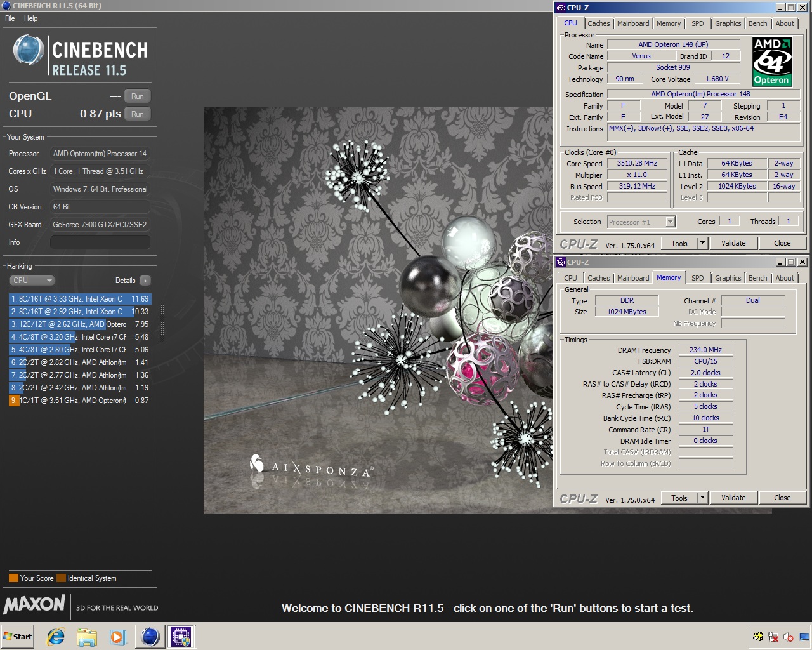Select ranking row 8C/16T @ 2.92 GHz Xeon
Viewport: 812px width, 650px height.
[x=80, y=312]
